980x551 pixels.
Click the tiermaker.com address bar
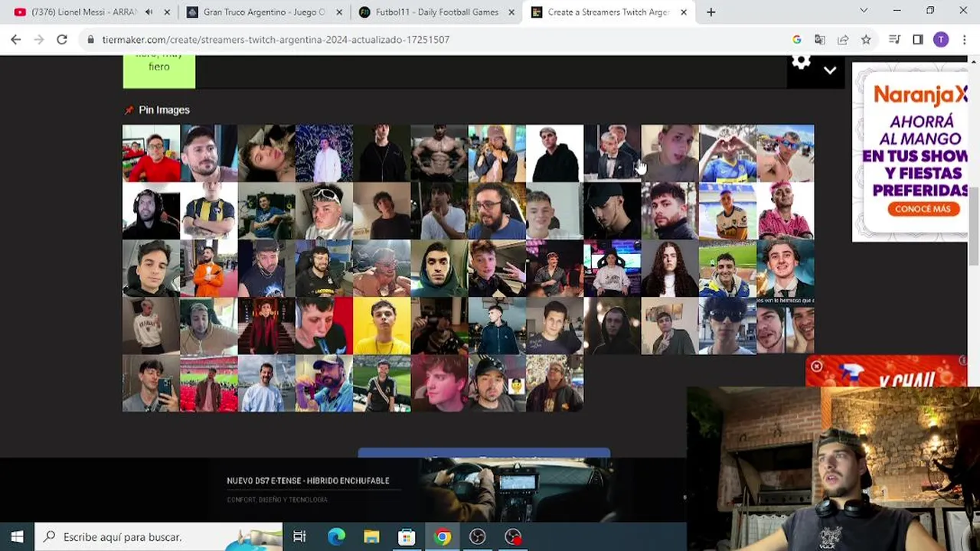(x=436, y=40)
